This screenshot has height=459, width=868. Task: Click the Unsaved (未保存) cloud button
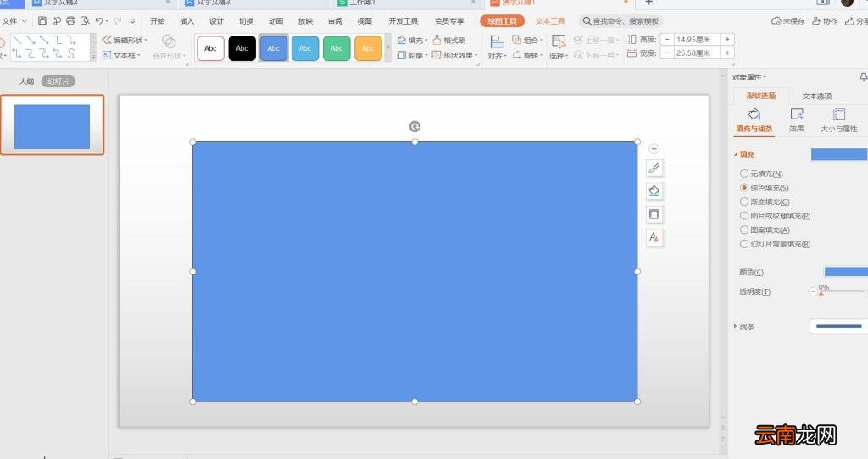(x=788, y=21)
